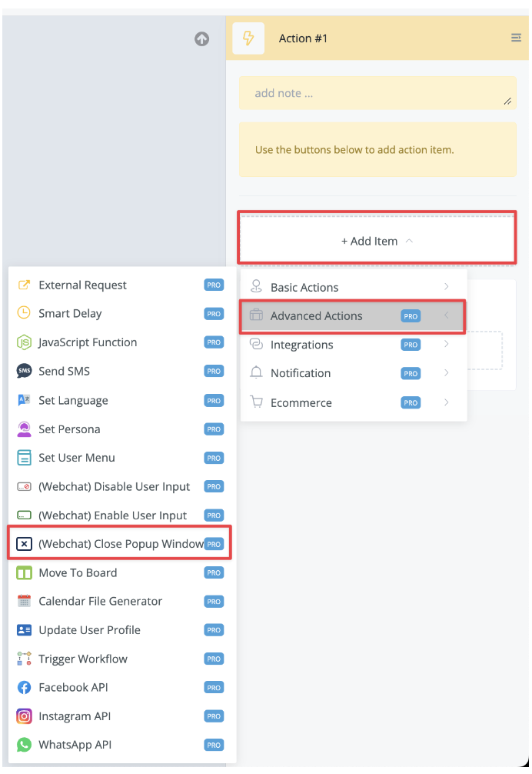Screen dimensions: 532x774
Task: Click the Instagram API icon
Action: click(24, 716)
